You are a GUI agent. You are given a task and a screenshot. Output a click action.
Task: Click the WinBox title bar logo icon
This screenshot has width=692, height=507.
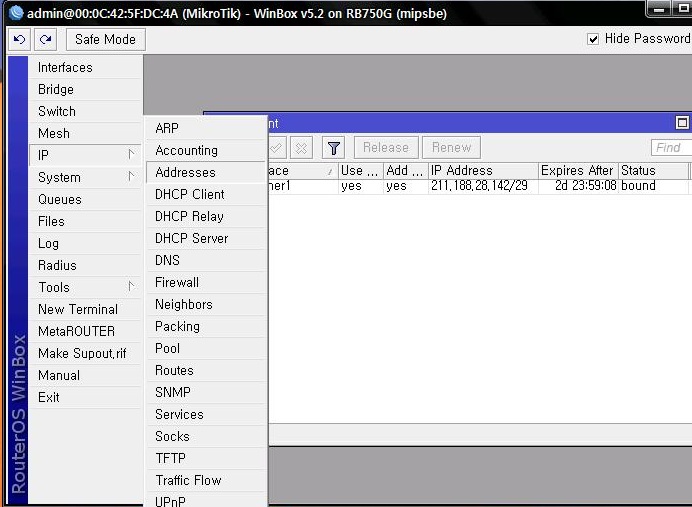(16, 13)
